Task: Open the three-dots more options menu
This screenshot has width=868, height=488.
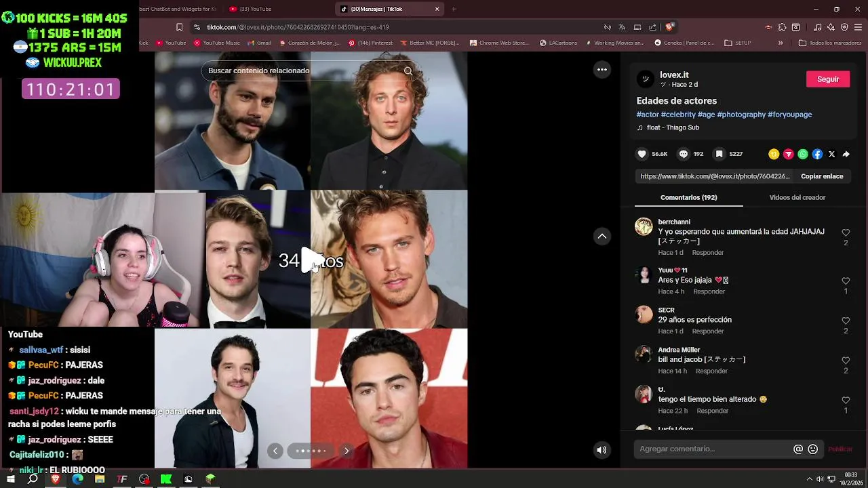Action: click(601, 69)
